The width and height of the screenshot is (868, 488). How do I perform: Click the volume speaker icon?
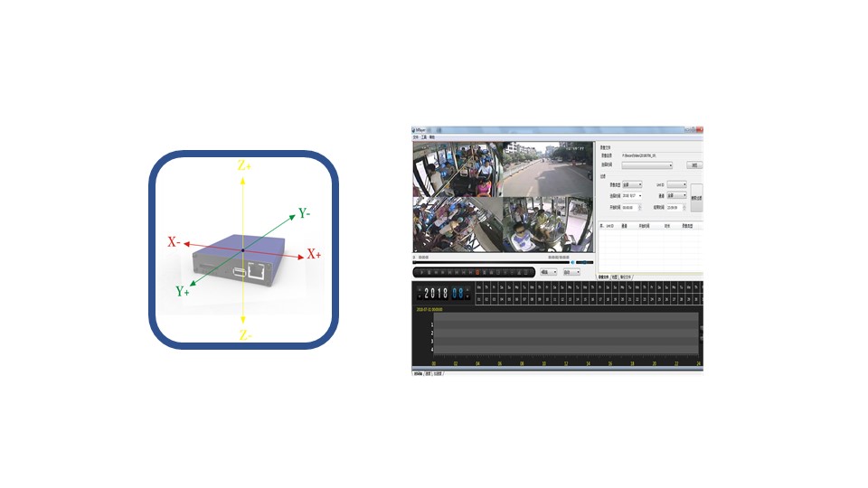click(572, 262)
